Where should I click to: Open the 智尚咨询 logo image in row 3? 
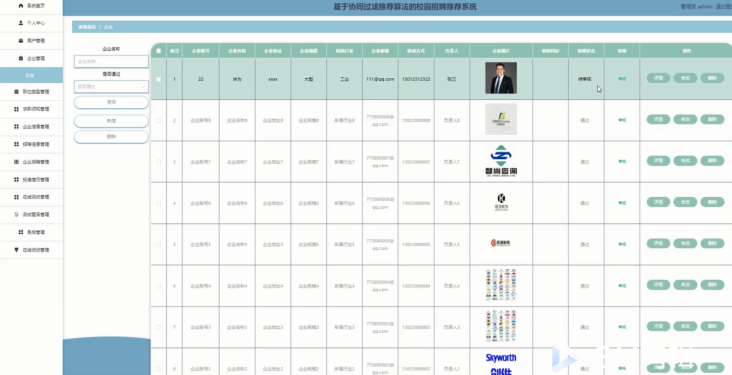tap(501, 161)
